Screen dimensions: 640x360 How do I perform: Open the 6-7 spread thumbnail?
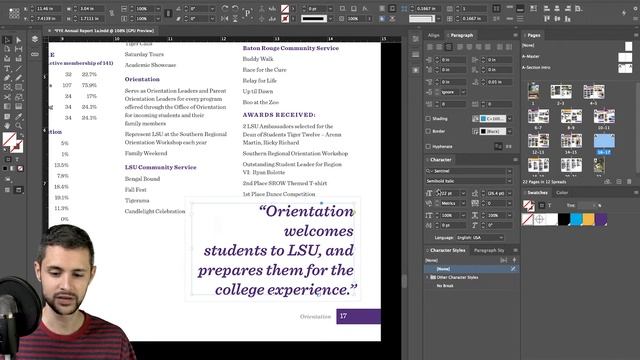538,117
